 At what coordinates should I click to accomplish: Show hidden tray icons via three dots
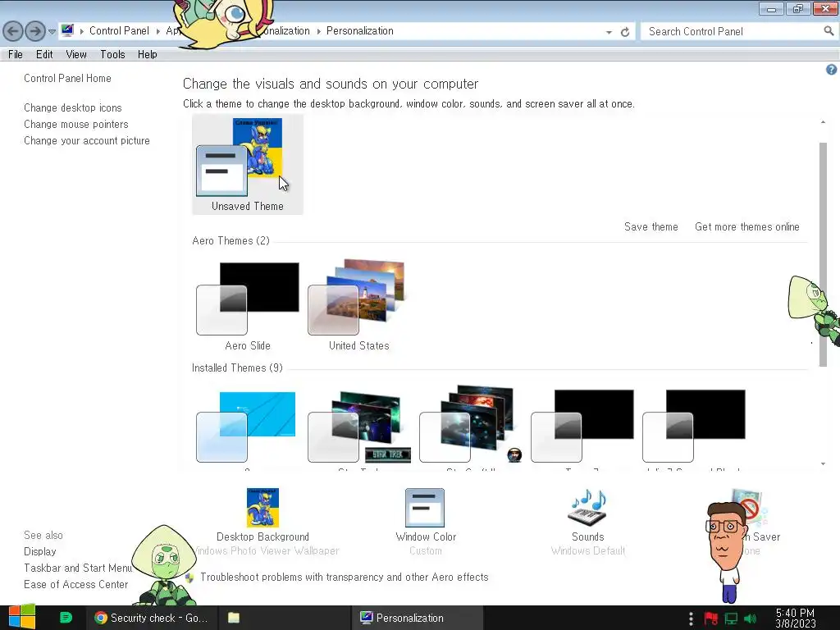(x=691, y=619)
